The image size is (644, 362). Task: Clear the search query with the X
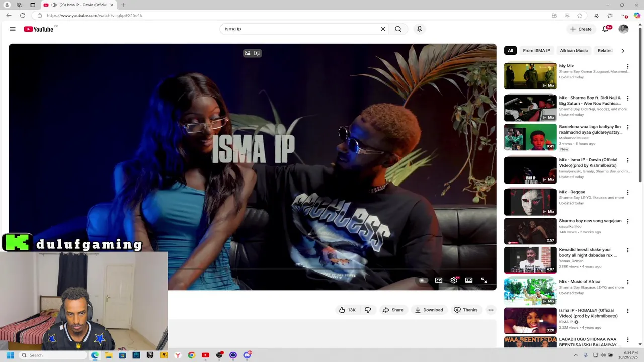pyautogui.click(x=383, y=29)
